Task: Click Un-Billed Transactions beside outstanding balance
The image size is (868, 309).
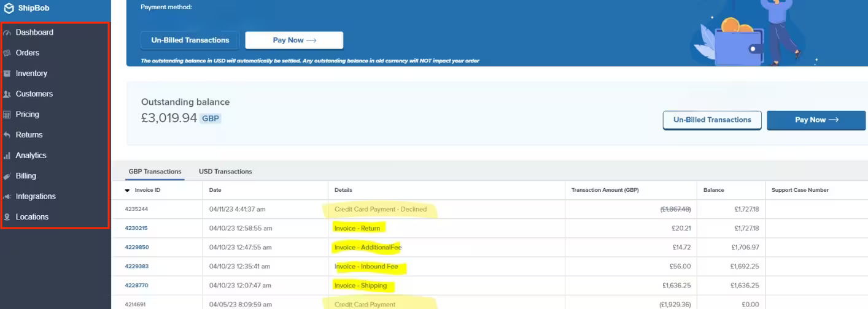Action: pos(712,120)
